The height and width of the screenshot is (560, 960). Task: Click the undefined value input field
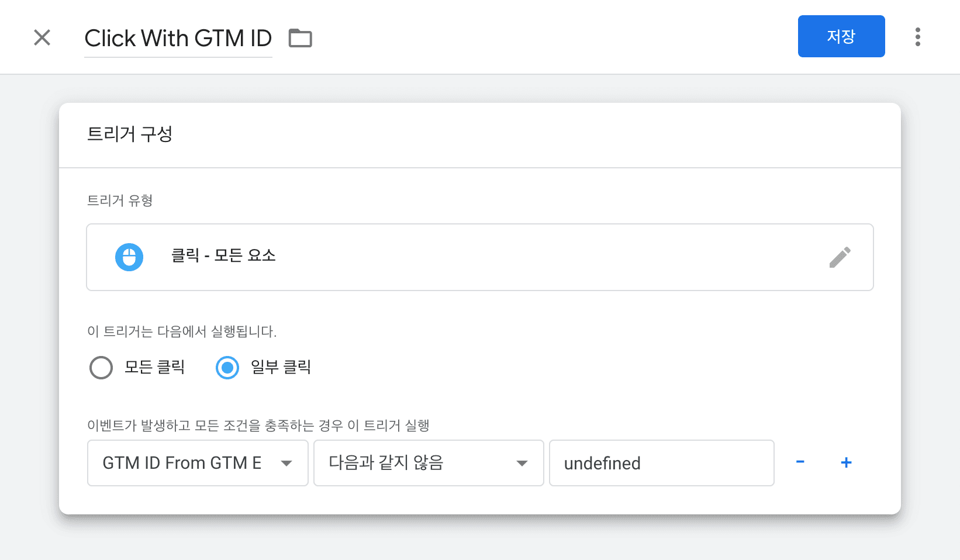[x=661, y=463]
